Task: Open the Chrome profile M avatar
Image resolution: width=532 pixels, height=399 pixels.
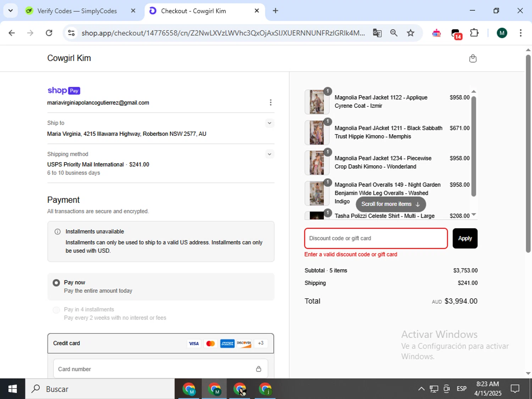Action: point(502,33)
